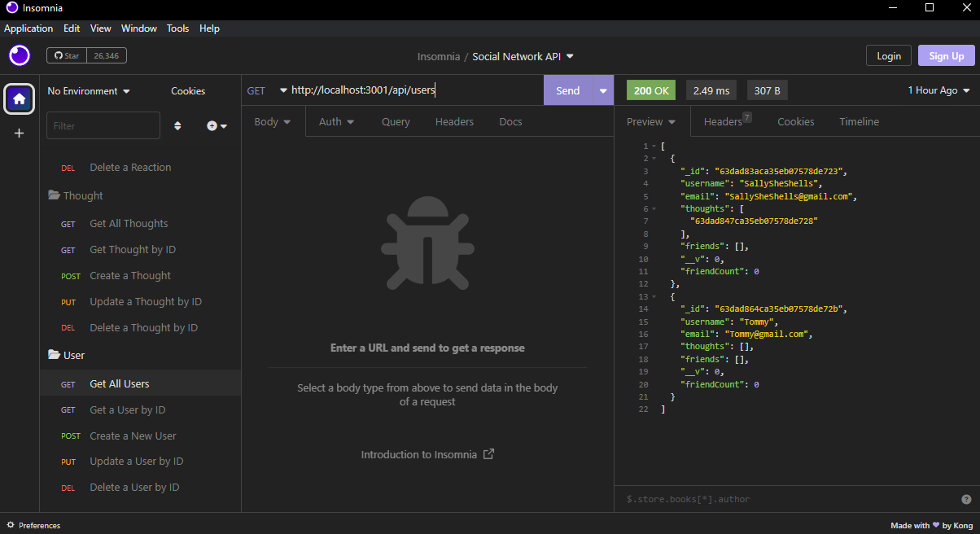
Task: Switch to the Docs tab
Action: (510, 121)
